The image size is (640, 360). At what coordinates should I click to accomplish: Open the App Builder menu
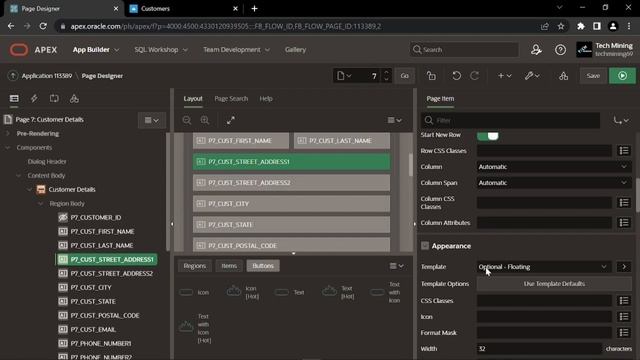tap(96, 50)
